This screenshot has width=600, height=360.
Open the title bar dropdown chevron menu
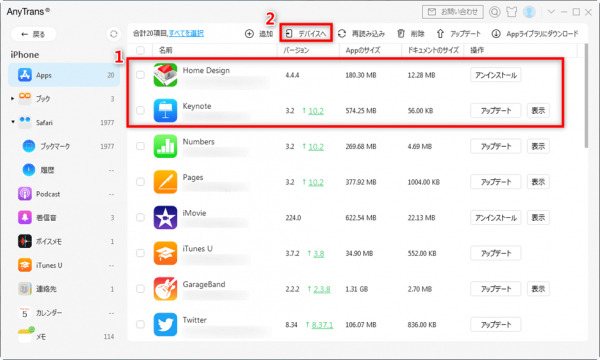click(551, 12)
